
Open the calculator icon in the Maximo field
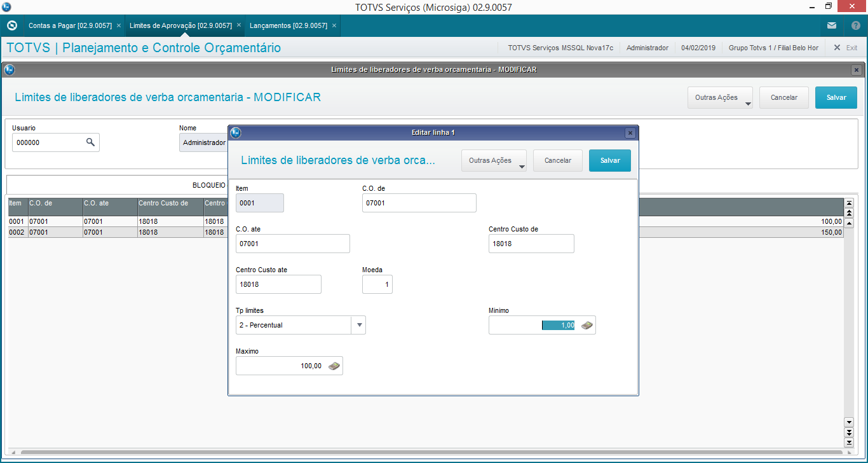(334, 366)
